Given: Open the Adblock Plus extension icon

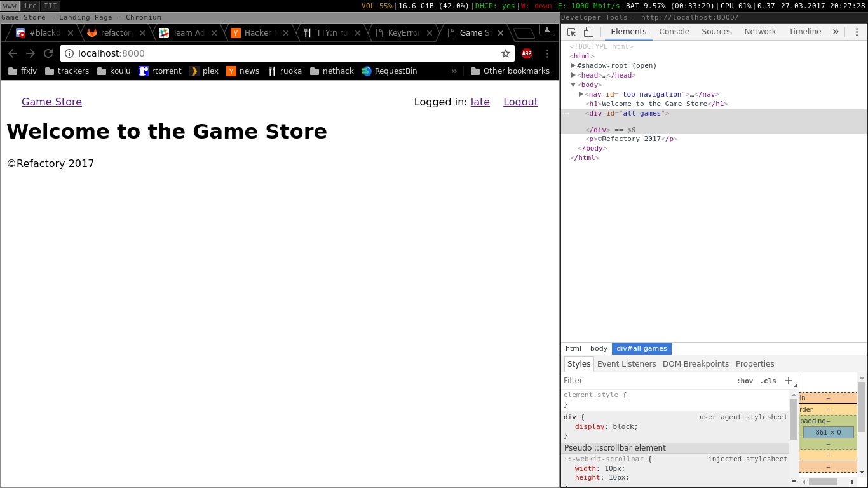Looking at the screenshot, I should point(527,53).
